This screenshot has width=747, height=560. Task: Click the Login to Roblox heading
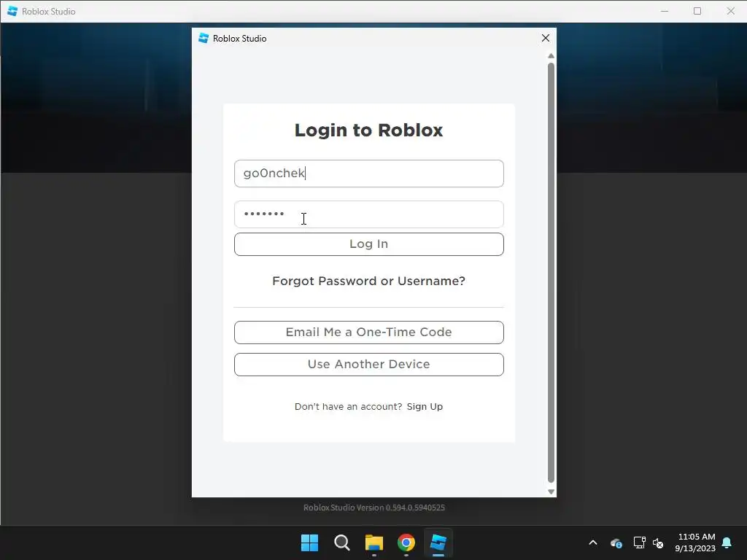coord(368,130)
